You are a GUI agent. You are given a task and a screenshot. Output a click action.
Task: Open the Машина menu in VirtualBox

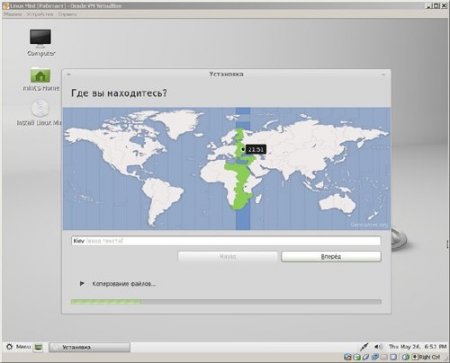pyautogui.click(x=13, y=14)
